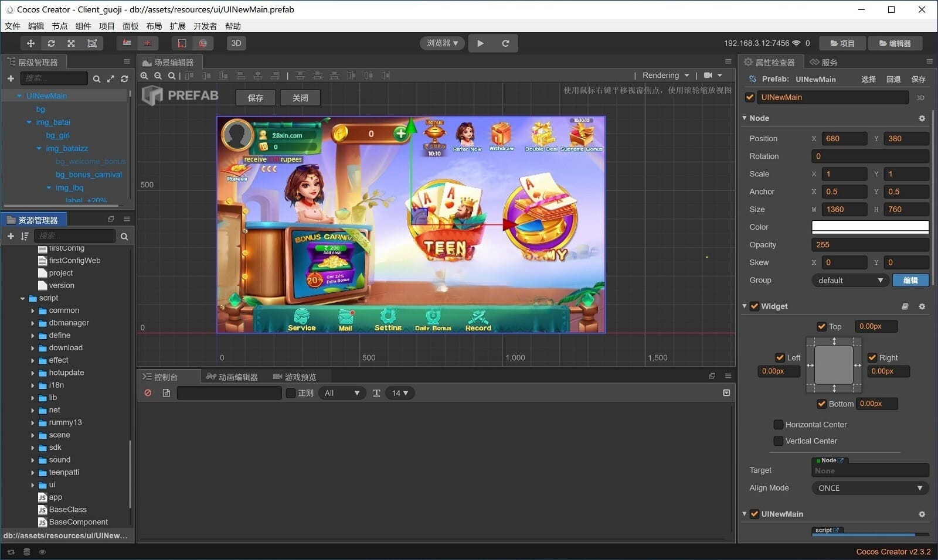Expand the teenpatti folder
Screen dimensions: 938x560
pyautogui.click(x=33, y=473)
